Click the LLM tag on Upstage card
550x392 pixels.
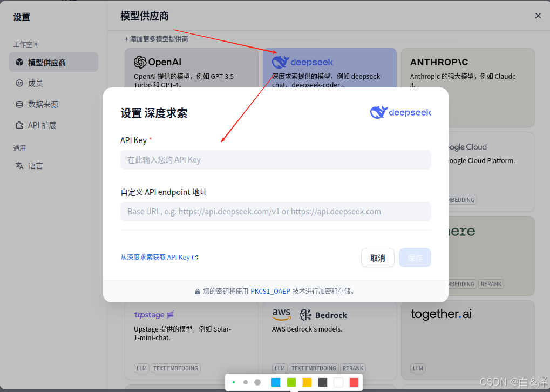[141, 368]
